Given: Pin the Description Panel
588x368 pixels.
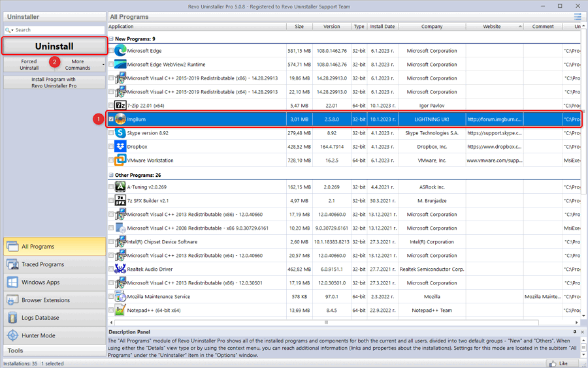Looking at the screenshot, I should pyautogui.click(x=574, y=331).
